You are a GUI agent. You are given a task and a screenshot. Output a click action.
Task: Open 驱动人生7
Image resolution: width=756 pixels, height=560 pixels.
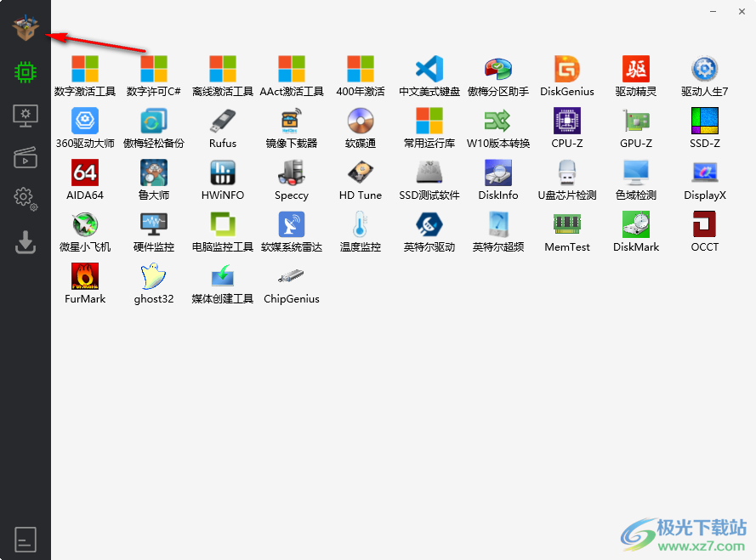[705, 76]
